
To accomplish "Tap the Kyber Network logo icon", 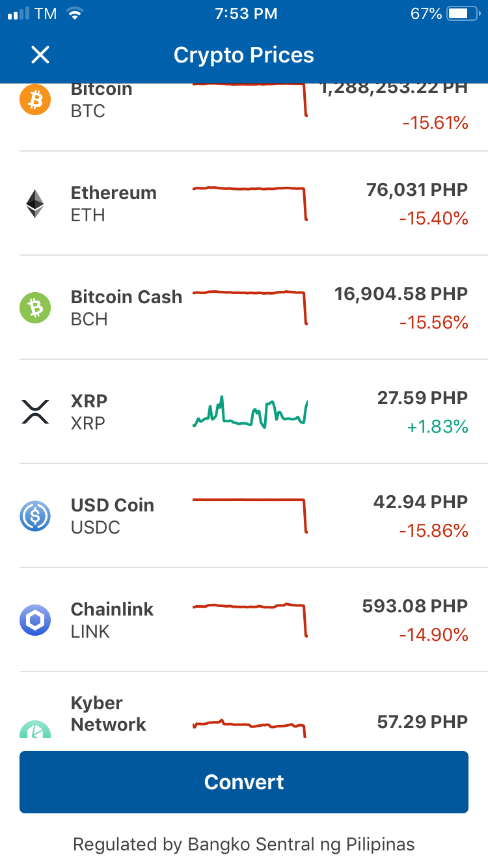I will click(35, 729).
